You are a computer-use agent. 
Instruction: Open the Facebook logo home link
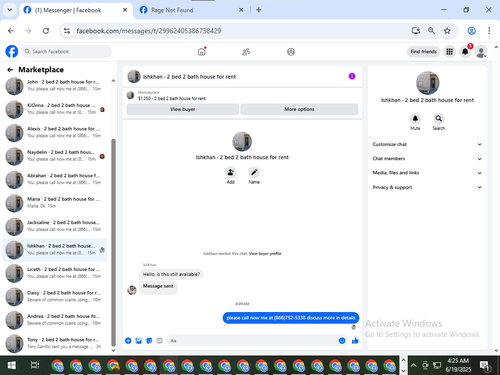click(x=12, y=52)
